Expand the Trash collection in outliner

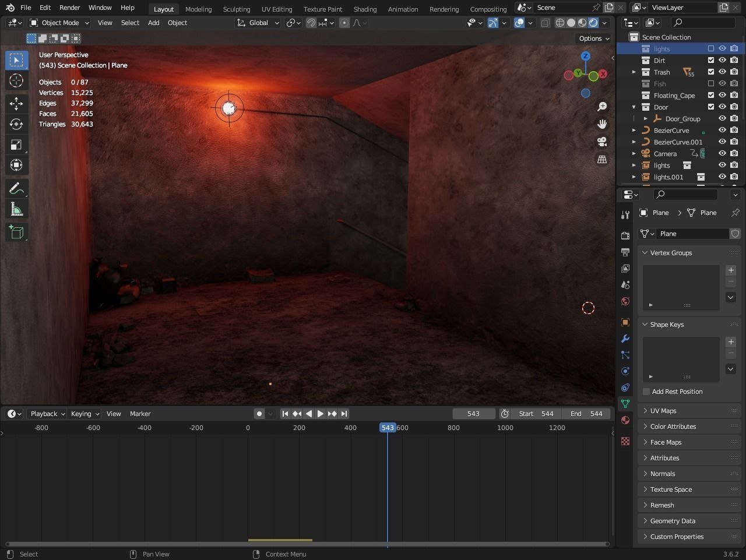(x=634, y=72)
